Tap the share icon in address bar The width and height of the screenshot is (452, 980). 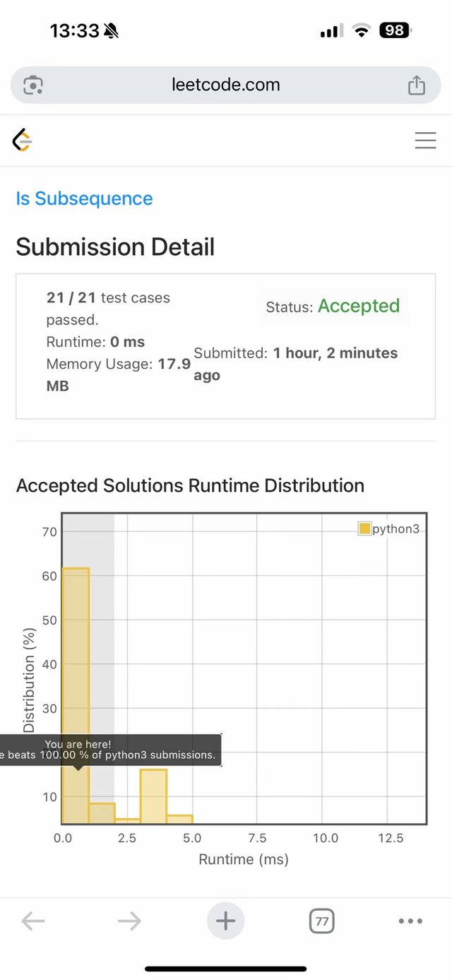coord(417,85)
